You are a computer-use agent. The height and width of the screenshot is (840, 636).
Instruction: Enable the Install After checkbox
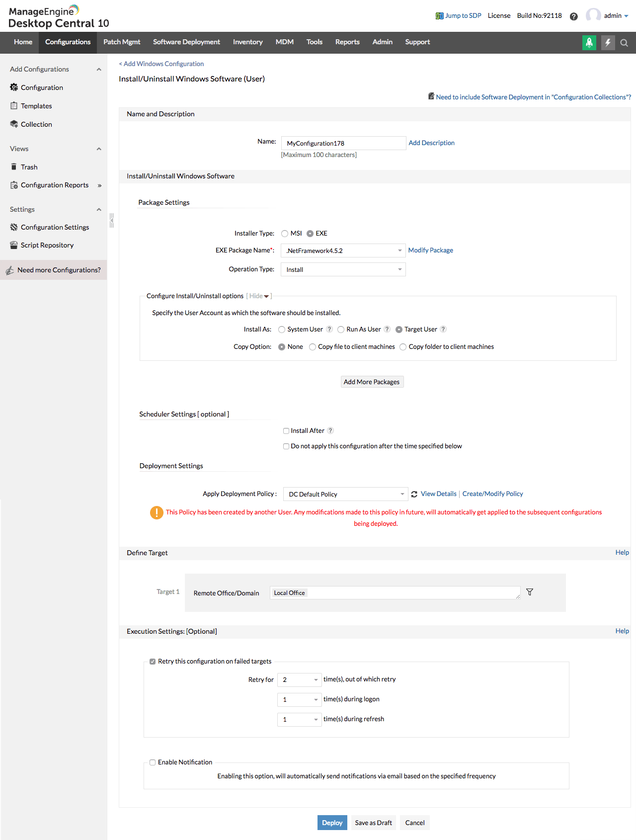click(286, 431)
